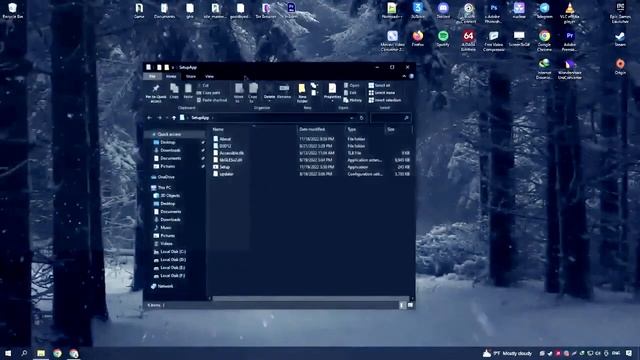Open Google Chrome desktop shortcut
Viewport: 640px width, 360px height.
point(544,40)
